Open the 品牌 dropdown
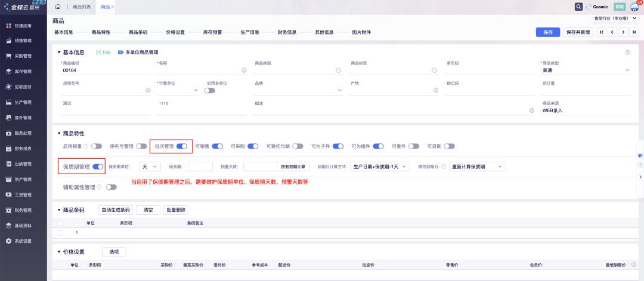 (298, 90)
